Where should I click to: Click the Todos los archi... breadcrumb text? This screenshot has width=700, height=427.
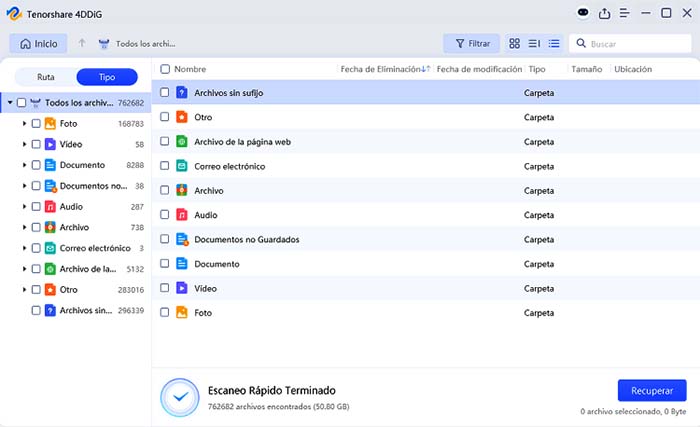point(146,44)
